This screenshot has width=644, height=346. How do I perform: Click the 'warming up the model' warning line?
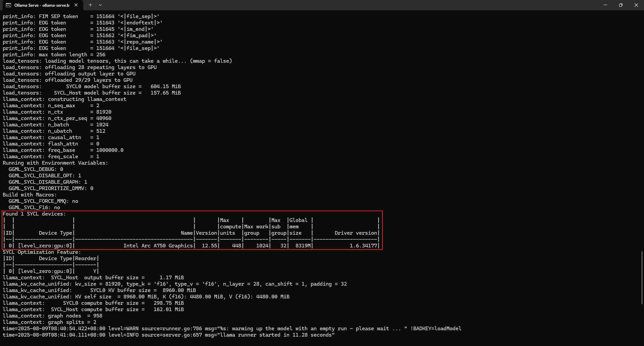[232, 329]
